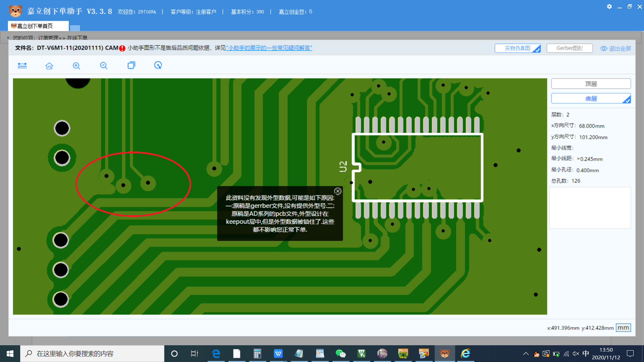Open Calculator from taskbar

(257, 354)
